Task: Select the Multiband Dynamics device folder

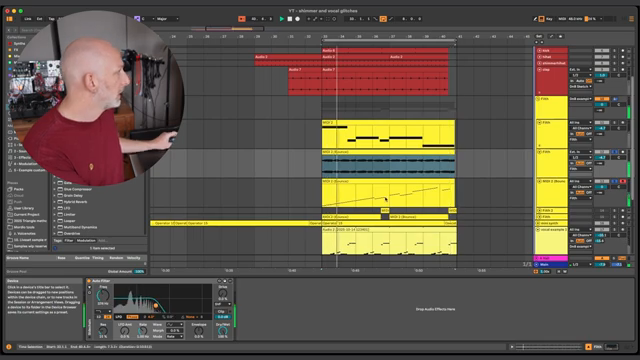Action: pos(80,227)
